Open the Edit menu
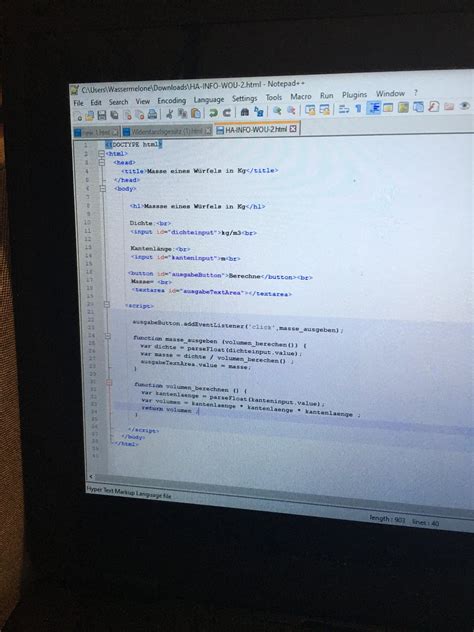The height and width of the screenshot is (632, 474). (x=96, y=102)
